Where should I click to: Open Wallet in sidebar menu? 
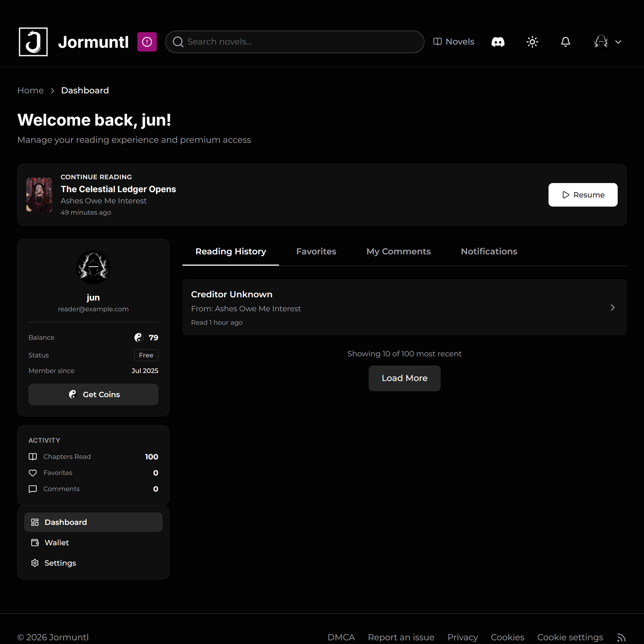(93, 543)
